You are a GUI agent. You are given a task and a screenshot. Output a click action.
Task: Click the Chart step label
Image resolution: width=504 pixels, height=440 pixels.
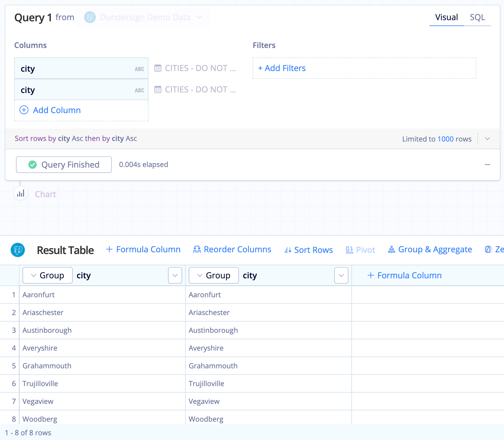tap(46, 194)
